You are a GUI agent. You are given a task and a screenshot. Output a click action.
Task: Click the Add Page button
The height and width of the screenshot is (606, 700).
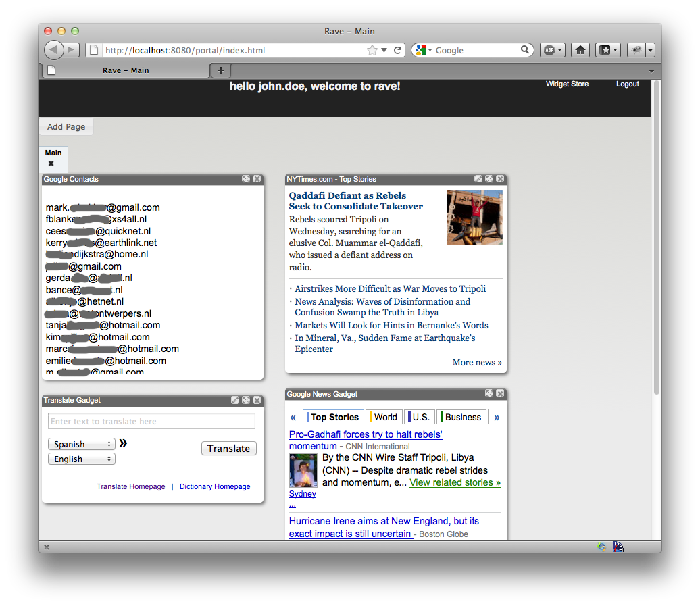(66, 126)
